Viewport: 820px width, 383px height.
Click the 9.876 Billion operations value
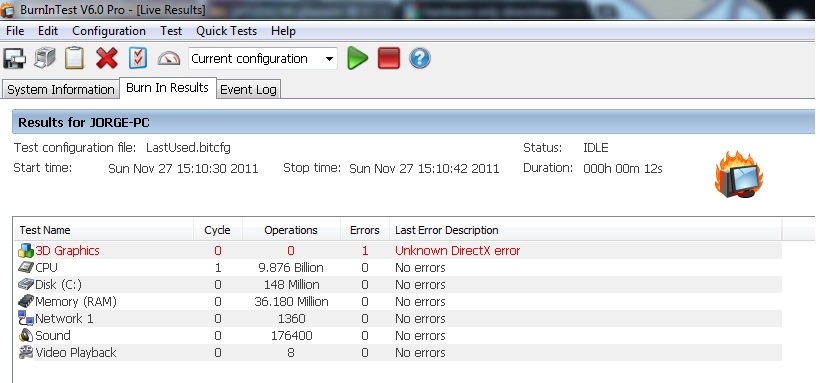(x=291, y=267)
